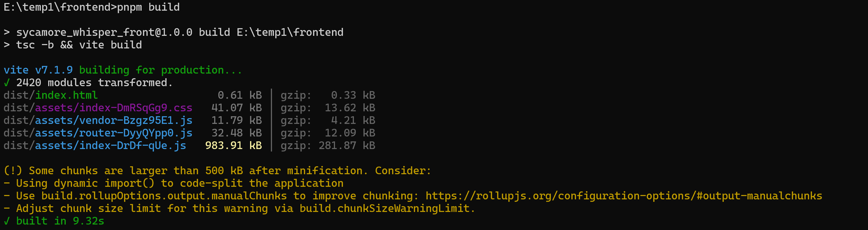Click the "sycamore_whisper_front@1.0.0" package name
This screenshot has height=230, width=868.
pyautogui.click(x=104, y=33)
